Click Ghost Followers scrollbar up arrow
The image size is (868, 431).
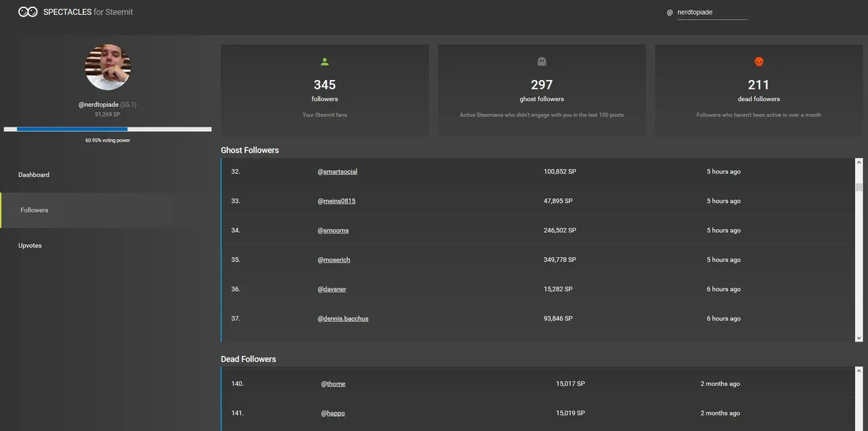[x=859, y=163]
